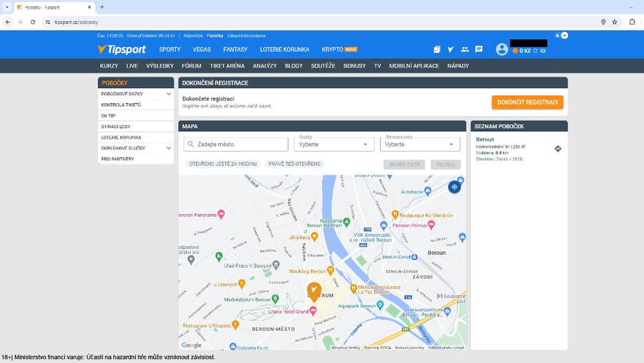Image resolution: width=644 pixels, height=363 pixels.
Task: Open LOTERIE KORUNKA menu
Action: coord(285,49)
